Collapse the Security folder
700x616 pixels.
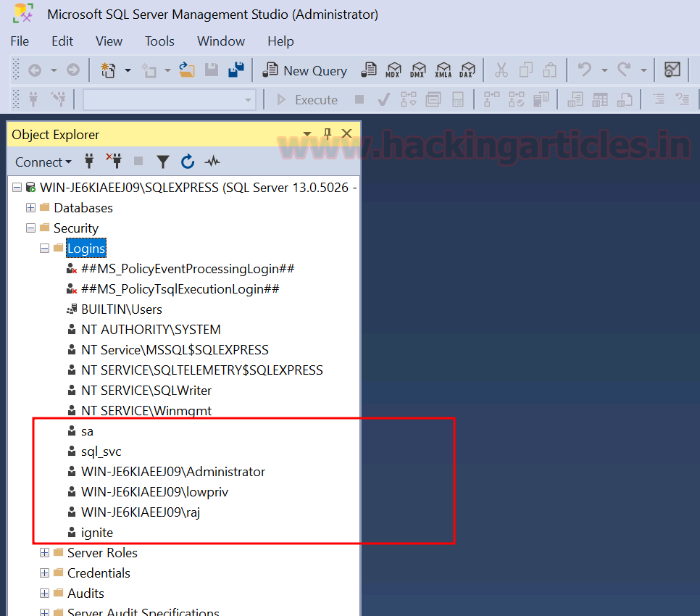[x=31, y=228]
